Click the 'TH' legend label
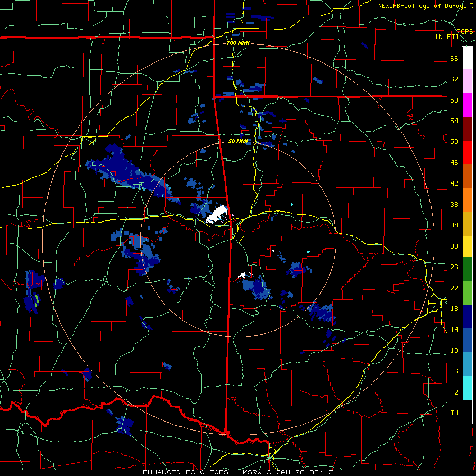This screenshot has width=476, height=476. coord(454,413)
